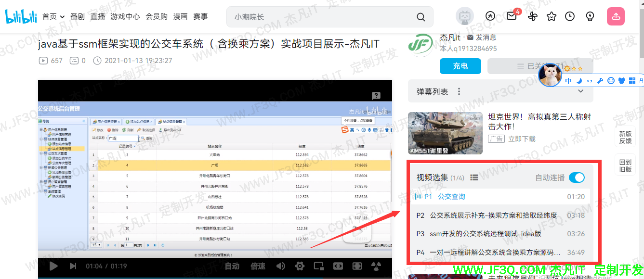Expand the 首页 dropdown in navigation
The width and height of the screenshot is (644, 279).
pyautogui.click(x=53, y=16)
